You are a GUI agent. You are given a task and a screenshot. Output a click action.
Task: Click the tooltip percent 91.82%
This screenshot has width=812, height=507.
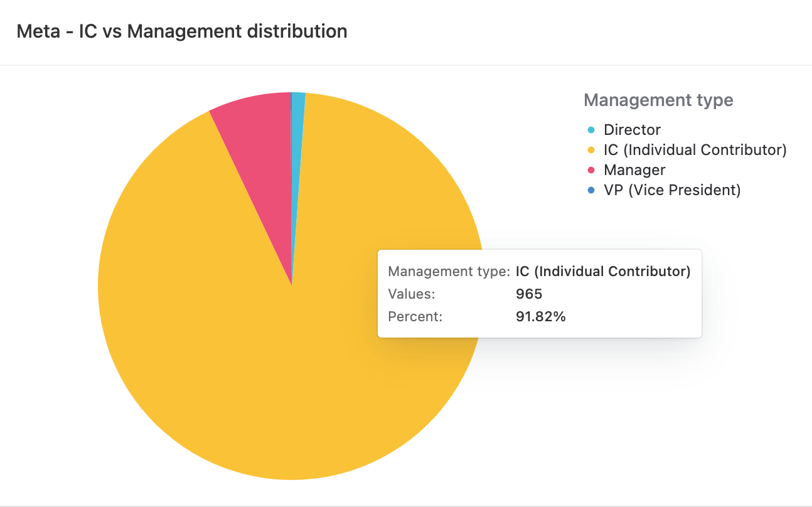pyautogui.click(x=541, y=317)
